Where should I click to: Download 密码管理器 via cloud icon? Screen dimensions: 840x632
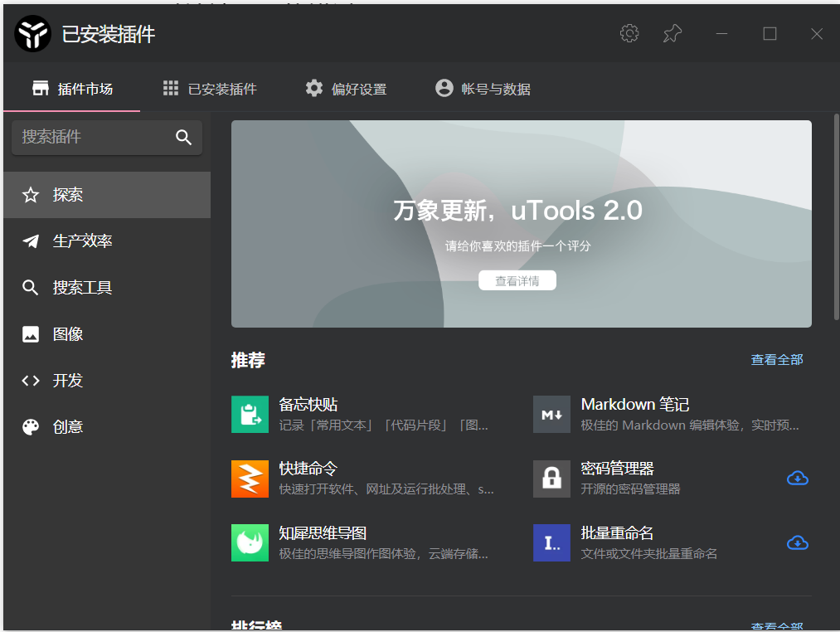[797, 479]
